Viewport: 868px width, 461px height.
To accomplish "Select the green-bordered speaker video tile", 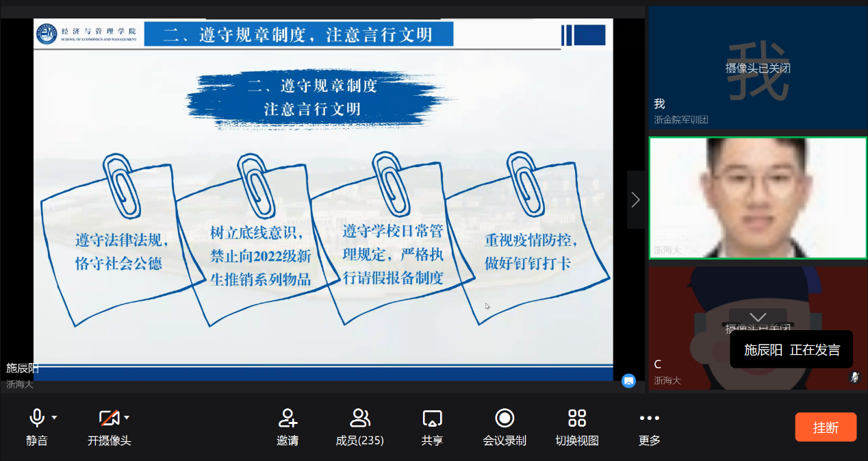I will [x=757, y=198].
